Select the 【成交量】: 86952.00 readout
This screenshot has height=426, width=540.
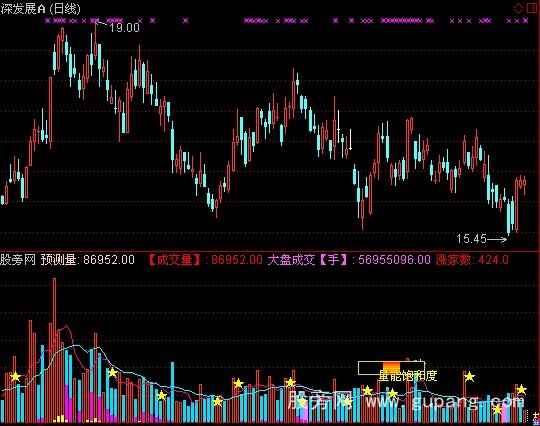tap(206, 259)
